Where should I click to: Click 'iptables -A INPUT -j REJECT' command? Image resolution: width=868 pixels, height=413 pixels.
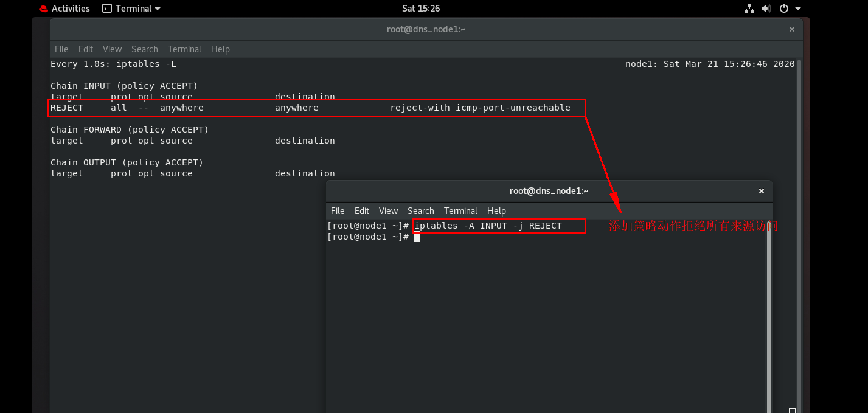[x=488, y=226]
